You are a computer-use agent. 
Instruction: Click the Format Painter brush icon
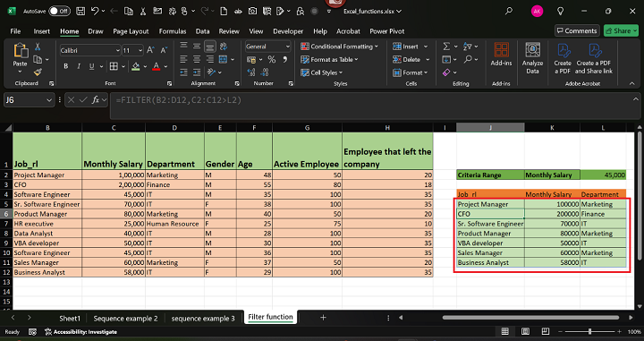(38, 72)
